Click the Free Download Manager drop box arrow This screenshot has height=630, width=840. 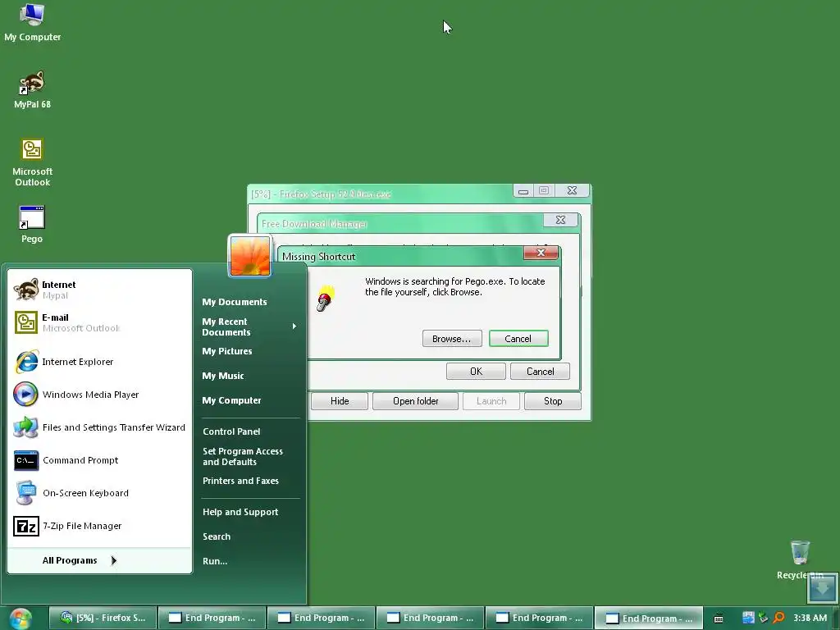click(822, 588)
